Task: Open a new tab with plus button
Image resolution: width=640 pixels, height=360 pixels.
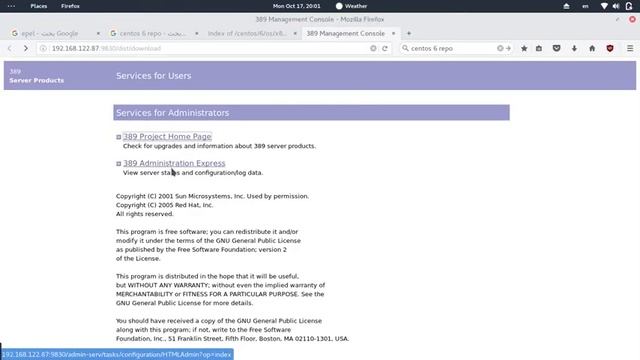Action: (x=409, y=33)
